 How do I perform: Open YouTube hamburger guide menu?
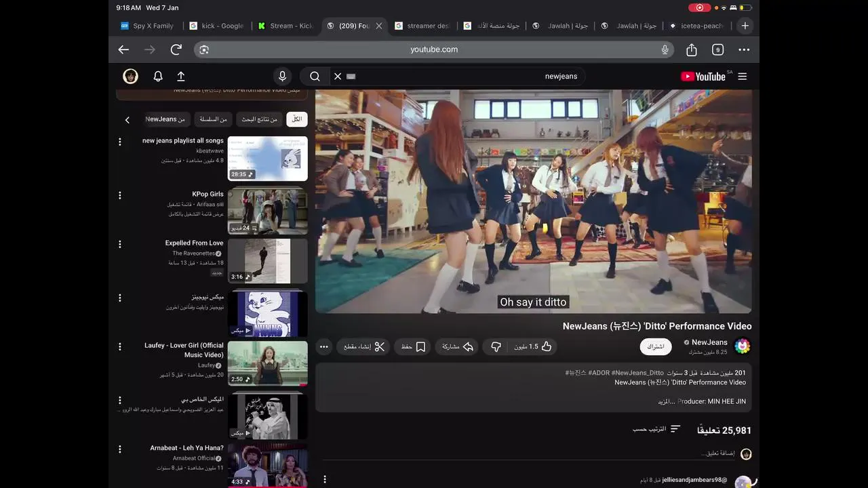(x=743, y=77)
